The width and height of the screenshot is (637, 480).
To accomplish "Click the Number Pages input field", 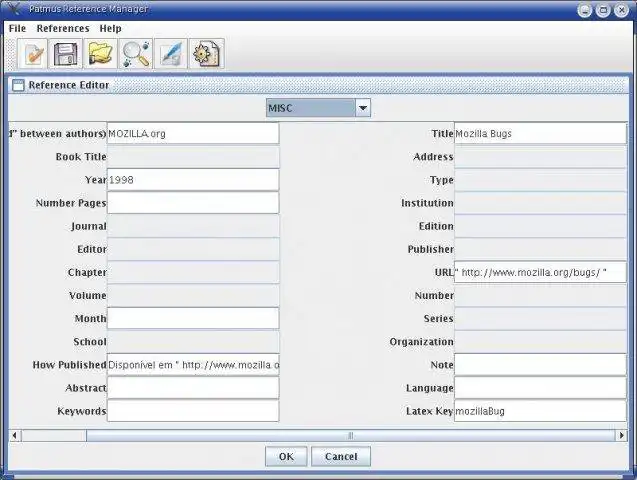I will (193, 203).
